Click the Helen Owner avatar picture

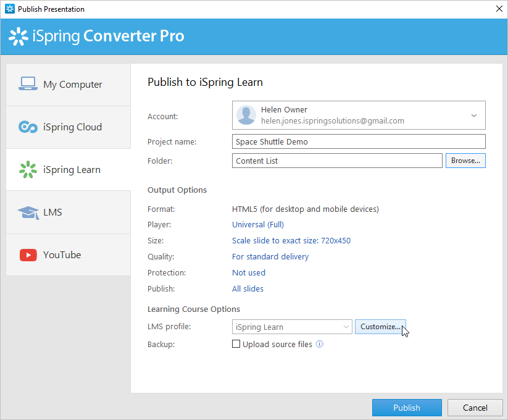pos(246,115)
